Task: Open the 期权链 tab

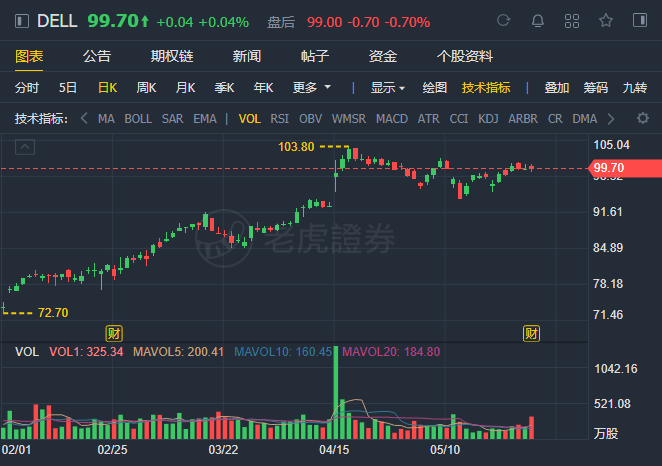Action: (172, 56)
